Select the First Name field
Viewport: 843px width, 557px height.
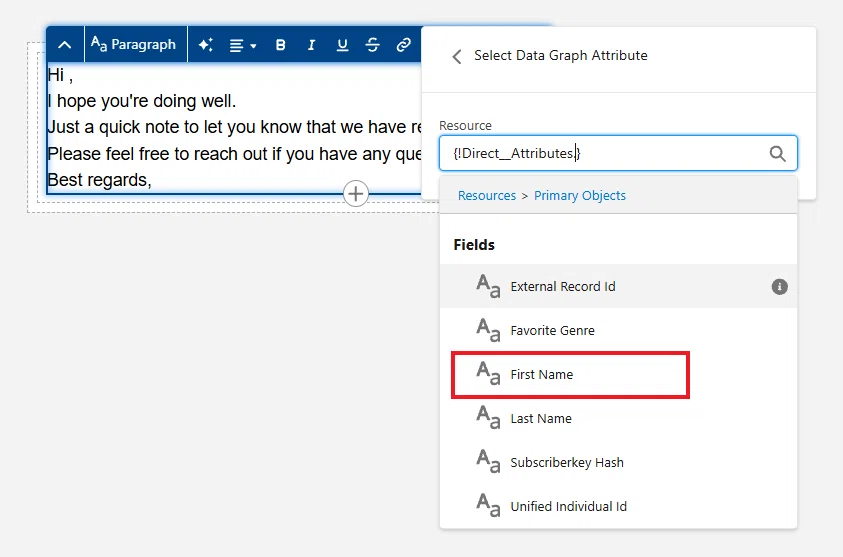(x=618, y=374)
